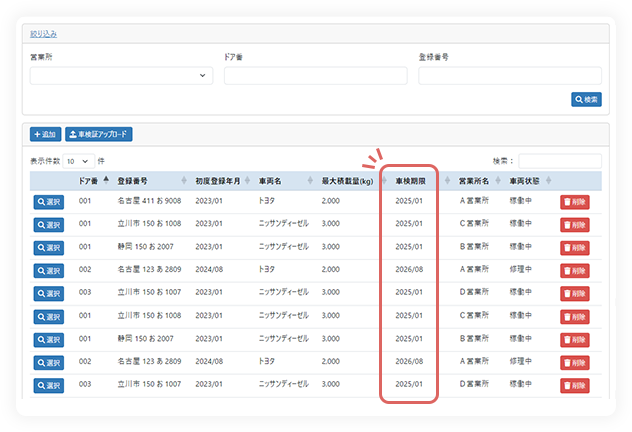Click the 登録番号 filter input field
This screenshot has width=632, height=432.
509,76
